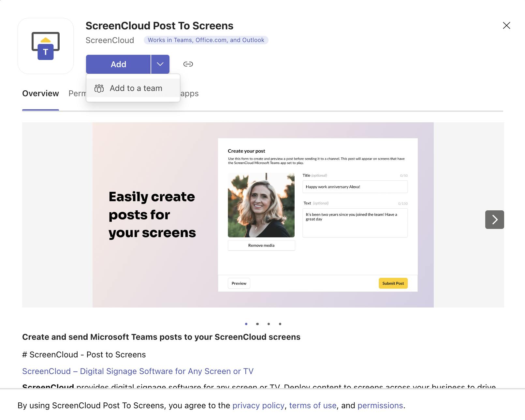This screenshot has height=420, width=525.
Task: Click the Easily create posts screenshot
Action: pos(263,215)
